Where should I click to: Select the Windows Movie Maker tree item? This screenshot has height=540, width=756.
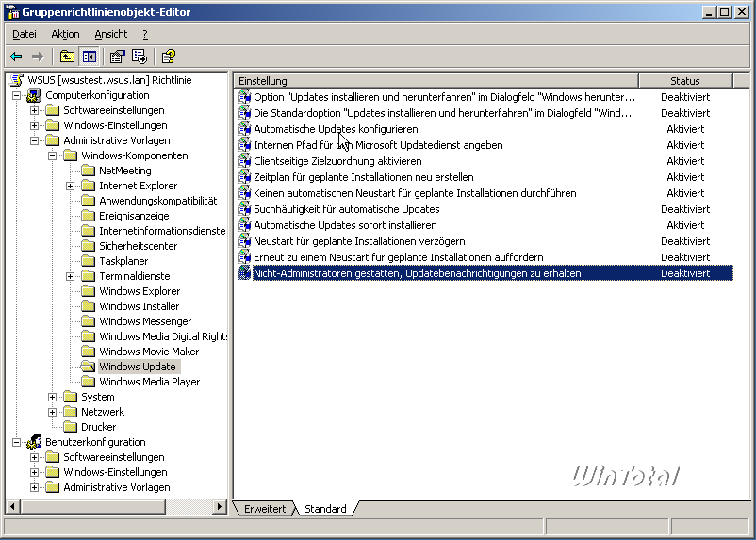tap(149, 352)
